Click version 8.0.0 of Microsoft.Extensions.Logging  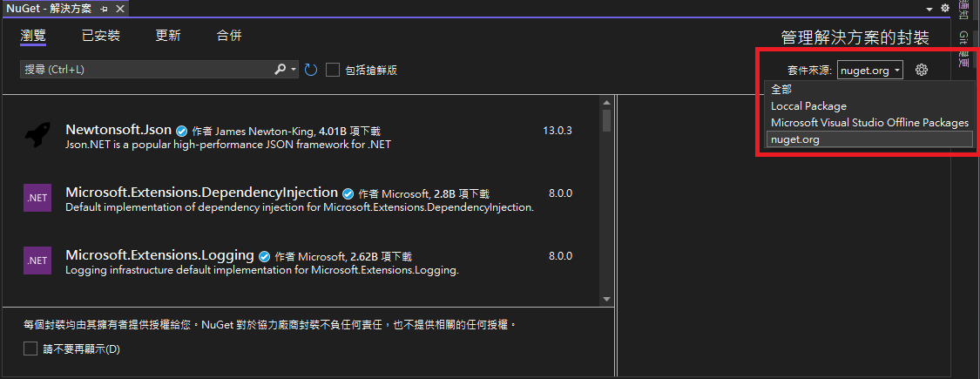point(560,256)
